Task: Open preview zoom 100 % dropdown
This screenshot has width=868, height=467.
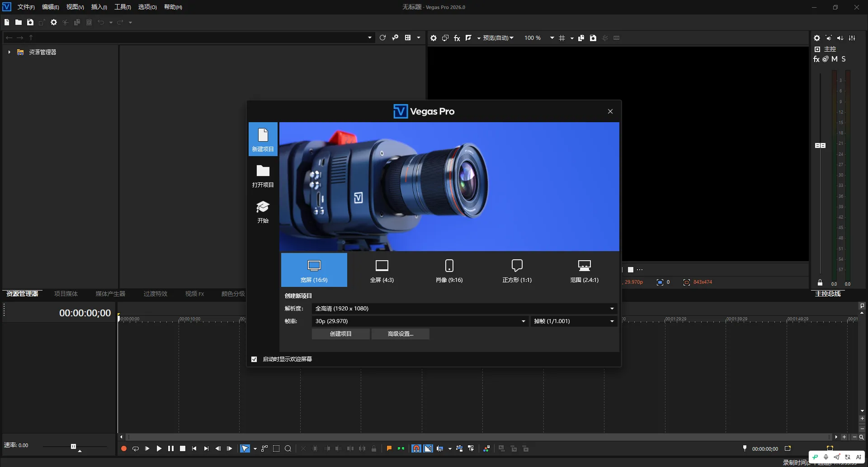Action: pos(552,38)
